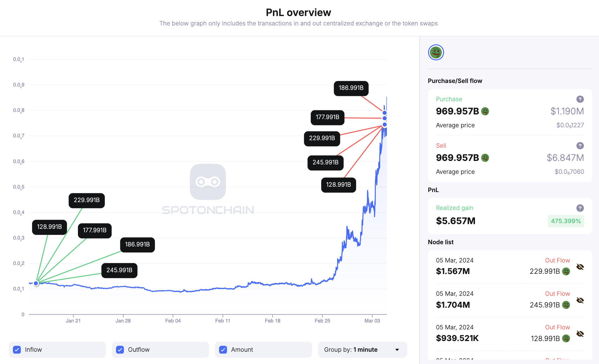Open the Sell help question mark
The image size is (599, 364).
click(580, 146)
